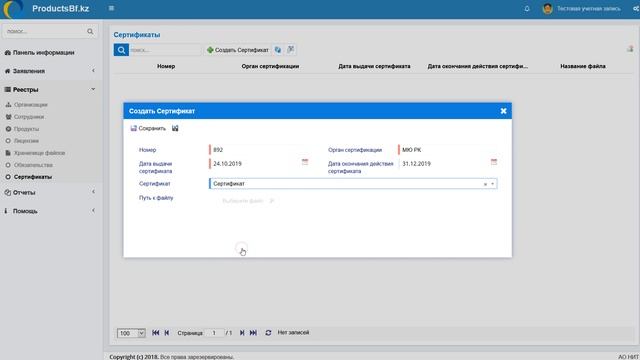Open the calendar for Дата окончания действия
Image resolution: width=640 pixels, height=360 pixels.
494,162
